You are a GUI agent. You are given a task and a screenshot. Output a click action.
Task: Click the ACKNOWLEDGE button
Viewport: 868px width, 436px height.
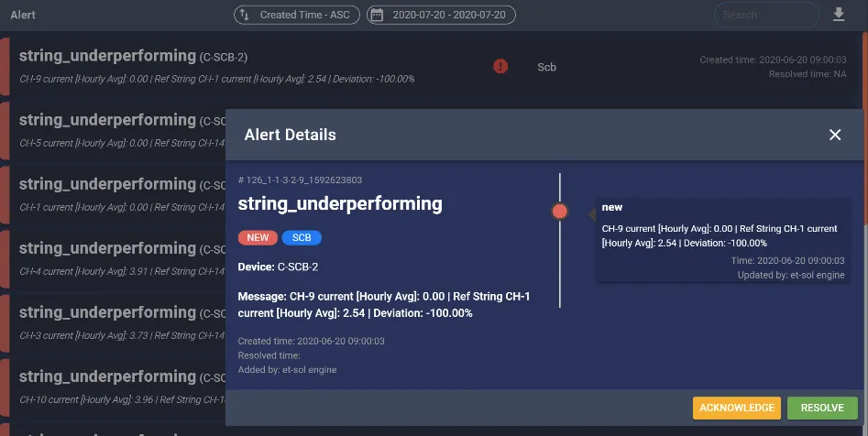pos(737,408)
